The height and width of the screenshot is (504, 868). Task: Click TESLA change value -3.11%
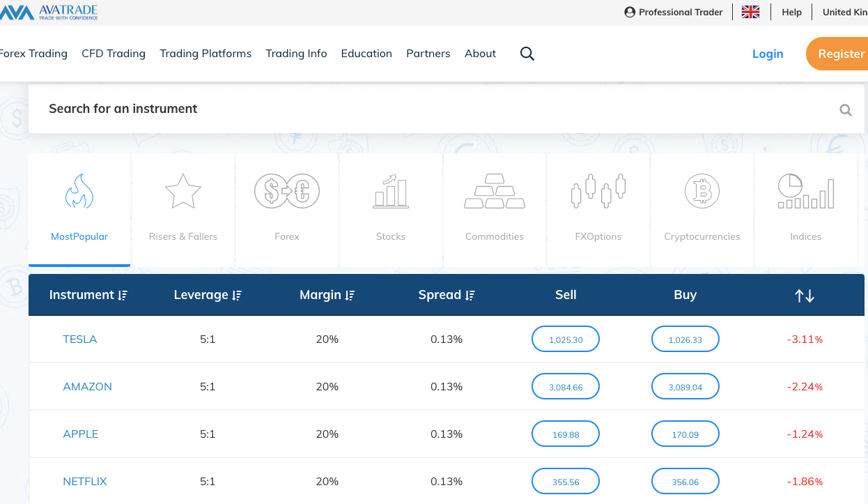tap(805, 339)
